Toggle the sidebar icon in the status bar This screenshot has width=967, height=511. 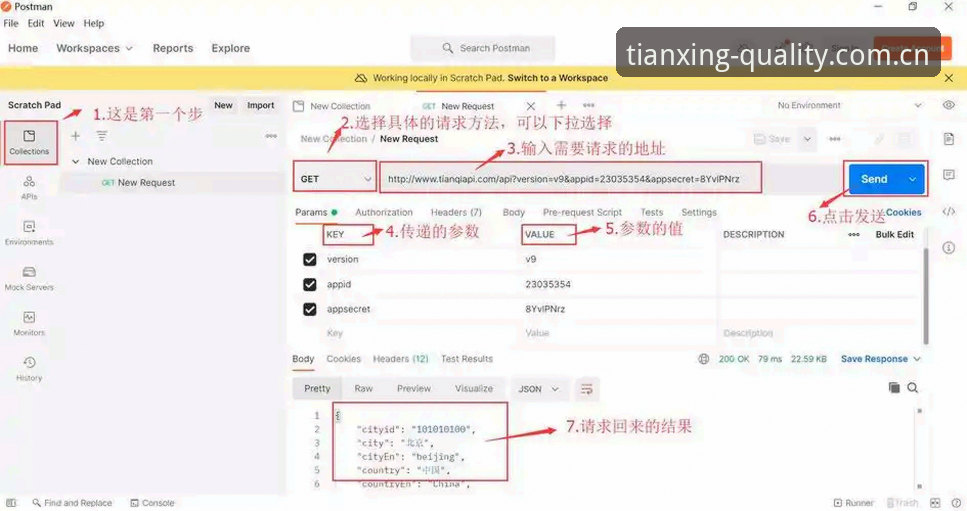click(x=11, y=503)
